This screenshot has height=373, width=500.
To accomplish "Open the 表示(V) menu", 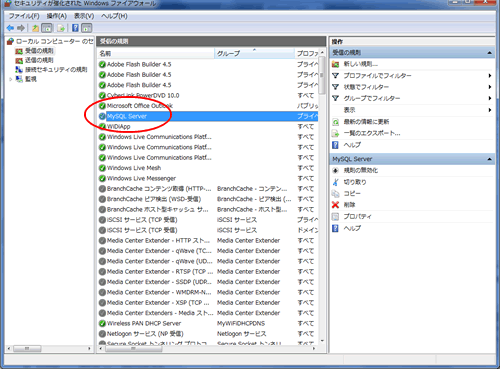I will coord(84,16).
